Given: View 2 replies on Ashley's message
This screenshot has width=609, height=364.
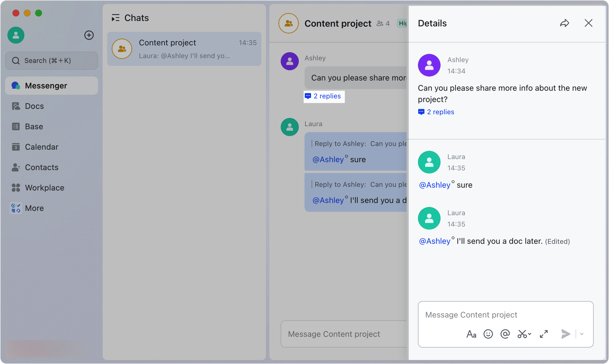Looking at the screenshot, I should tap(436, 112).
